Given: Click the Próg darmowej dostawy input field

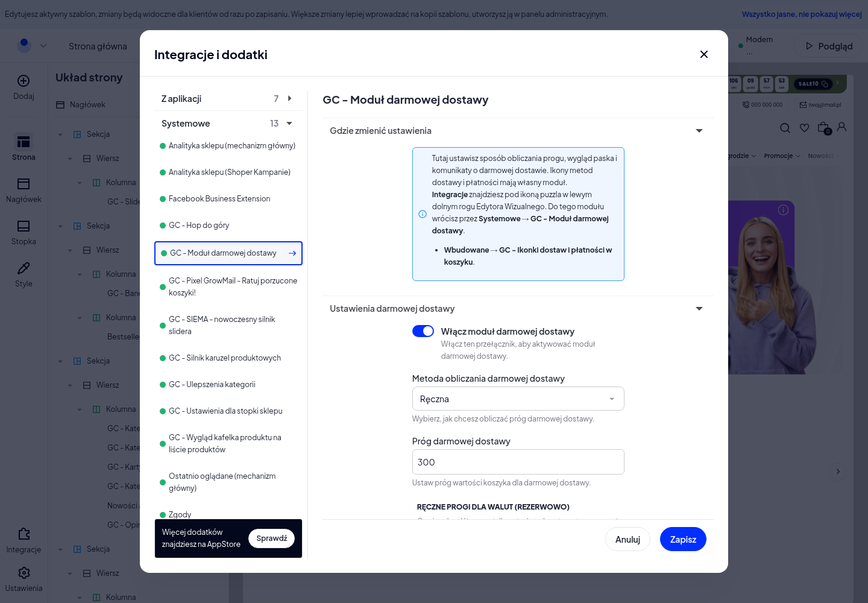Looking at the screenshot, I should pyautogui.click(x=518, y=462).
